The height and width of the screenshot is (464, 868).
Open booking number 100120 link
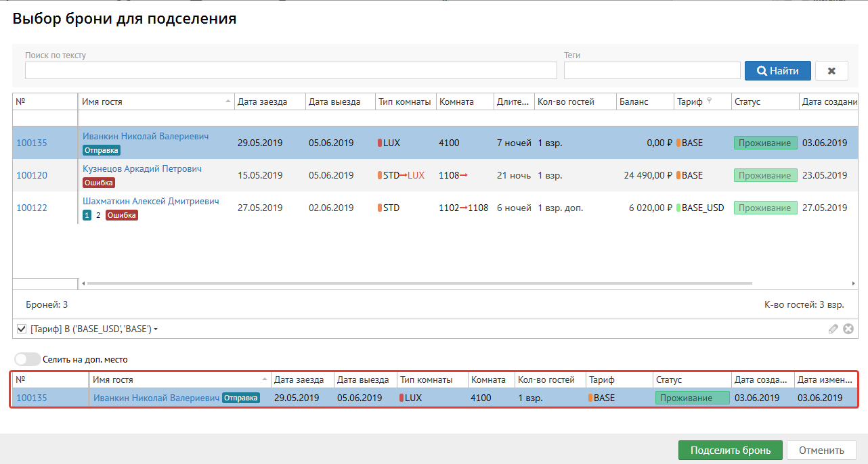[x=32, y=175]
